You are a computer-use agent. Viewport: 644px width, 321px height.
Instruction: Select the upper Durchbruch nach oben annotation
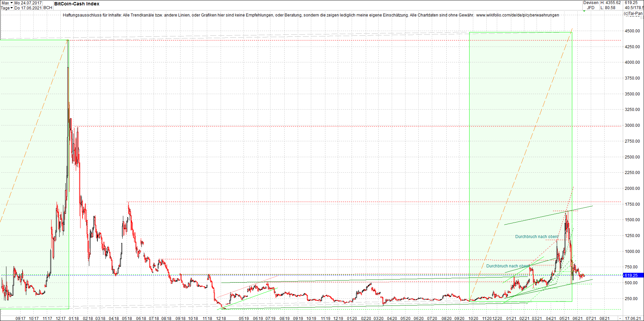click(536, 237)
